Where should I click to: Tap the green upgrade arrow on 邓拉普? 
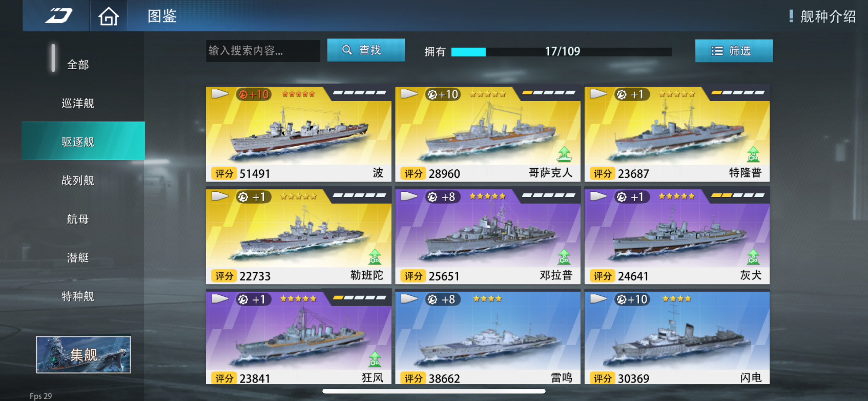(564, 257)
